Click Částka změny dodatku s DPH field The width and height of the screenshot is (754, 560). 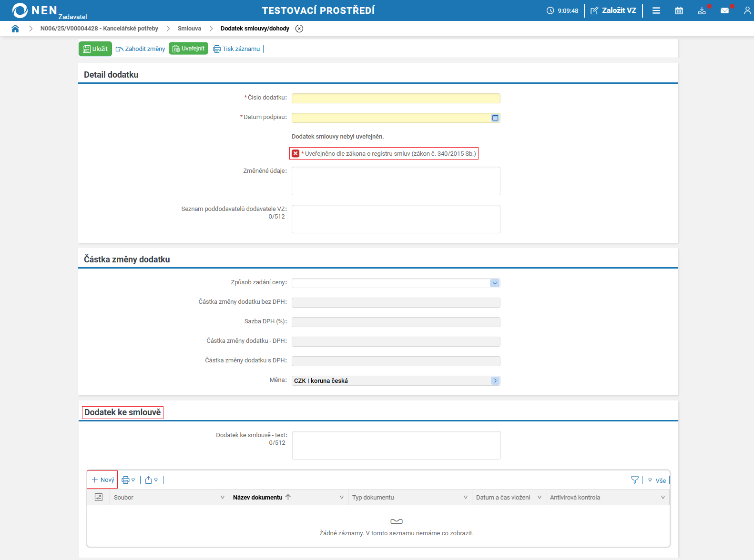click(396, 361)
